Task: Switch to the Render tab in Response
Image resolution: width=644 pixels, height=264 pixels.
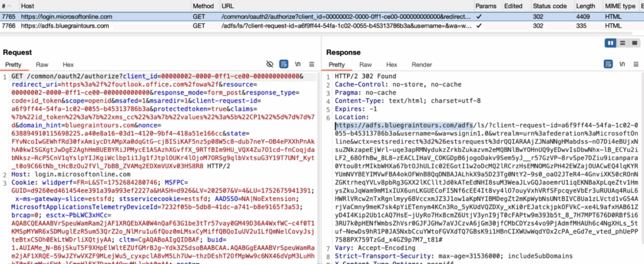Action: pyautogui.click(x=421, y=65)
